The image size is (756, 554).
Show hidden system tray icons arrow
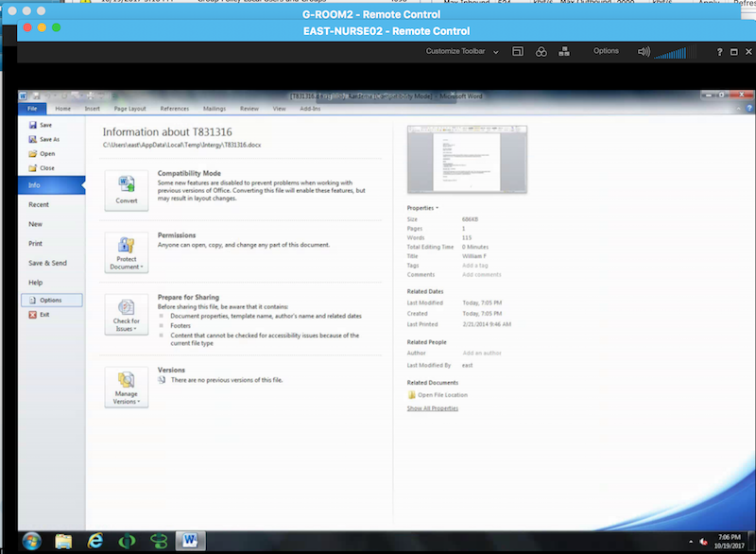tap(691, 542)
